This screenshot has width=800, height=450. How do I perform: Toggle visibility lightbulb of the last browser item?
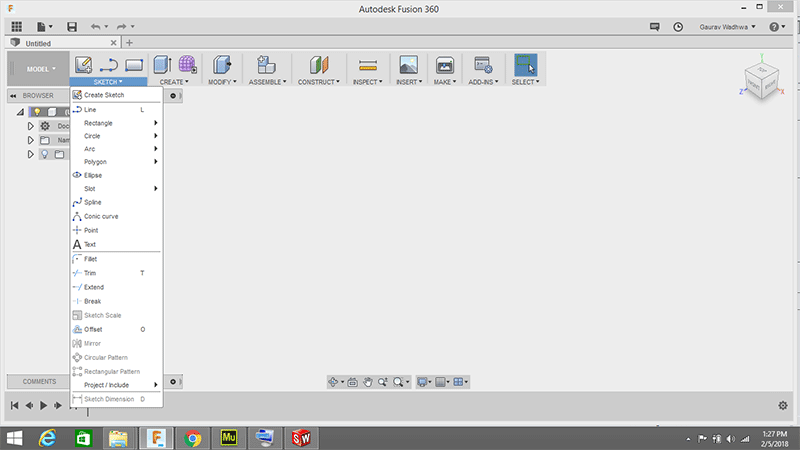pyautogui.click(x=45, y=154)
